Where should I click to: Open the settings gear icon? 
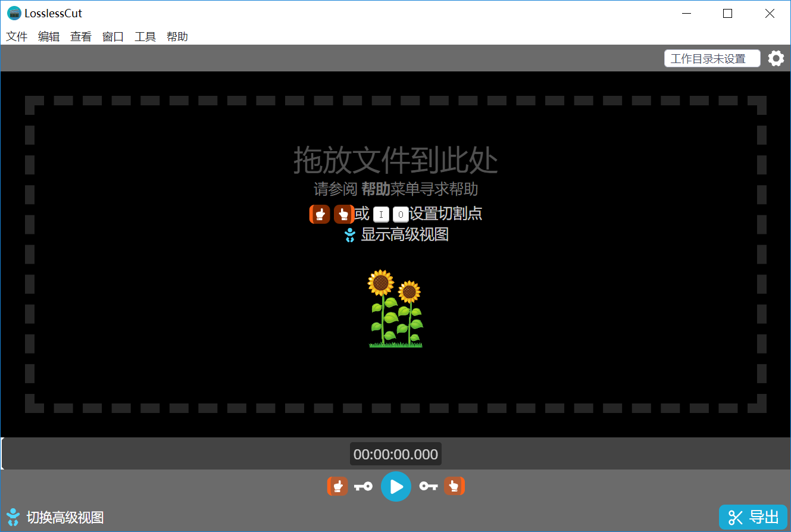click(776, 58)
